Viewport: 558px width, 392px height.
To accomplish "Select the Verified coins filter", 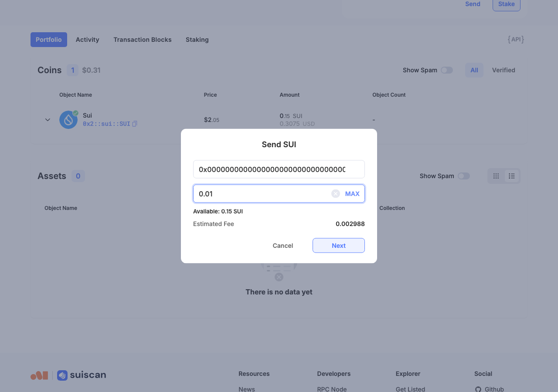I will pyautogui.click(x=504, y=70).
